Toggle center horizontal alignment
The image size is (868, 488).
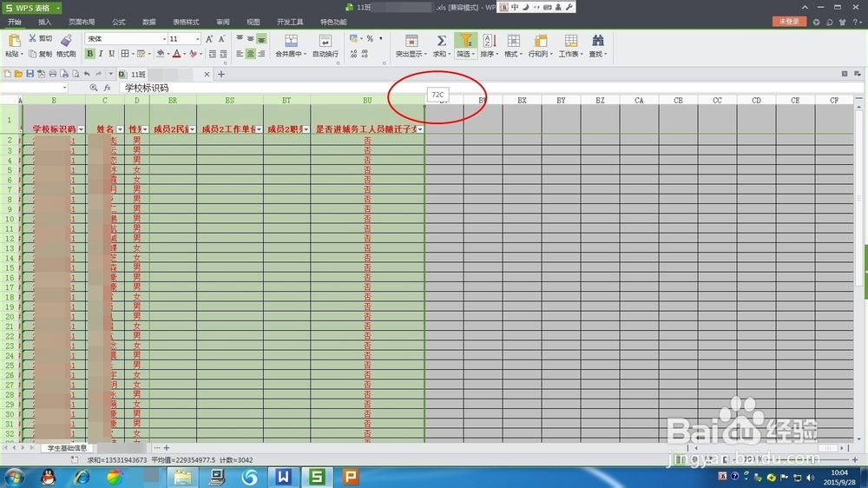(250, 54)
